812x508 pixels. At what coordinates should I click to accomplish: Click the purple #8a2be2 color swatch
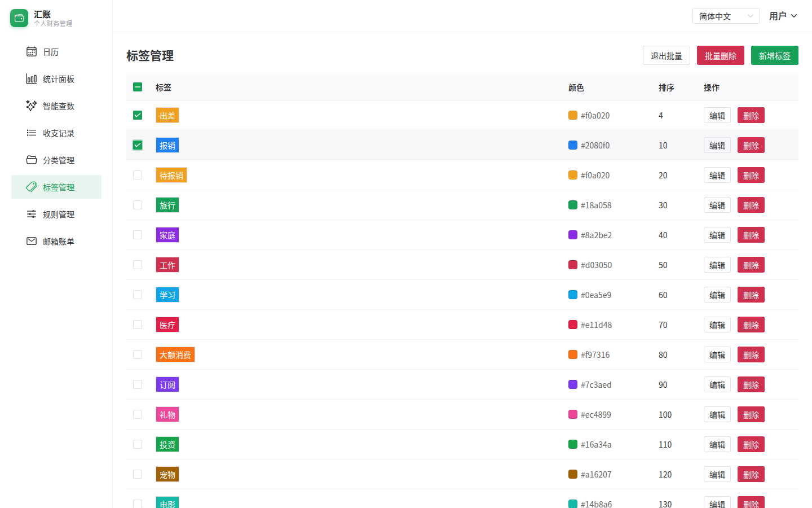(x=573, y=235)
